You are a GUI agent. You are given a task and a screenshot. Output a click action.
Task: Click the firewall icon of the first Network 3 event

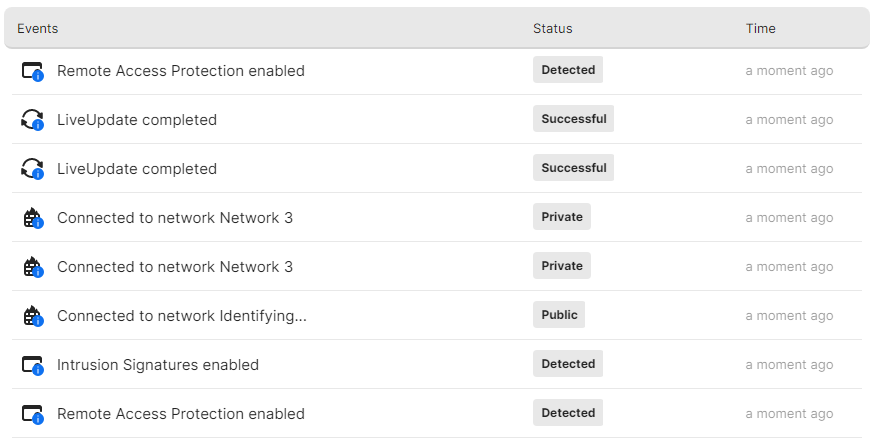pyautogui.click(x=33, y=218)
